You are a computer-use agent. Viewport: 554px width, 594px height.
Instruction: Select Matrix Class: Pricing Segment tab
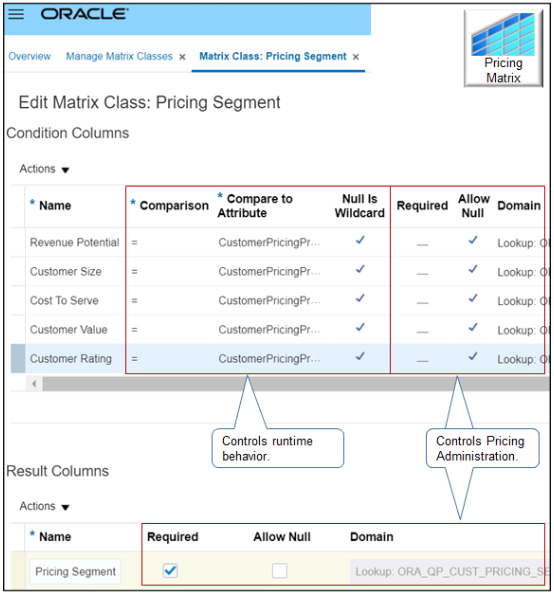[x=273, y=56]
